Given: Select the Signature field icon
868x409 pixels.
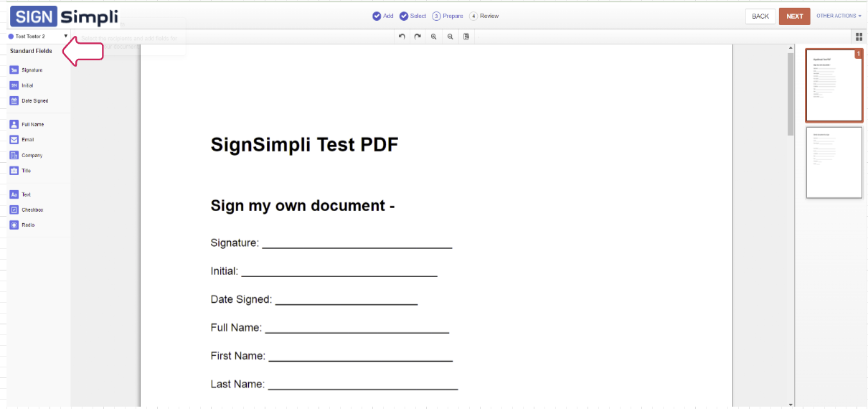Looking at the screenshot, I should coord(14,70).
